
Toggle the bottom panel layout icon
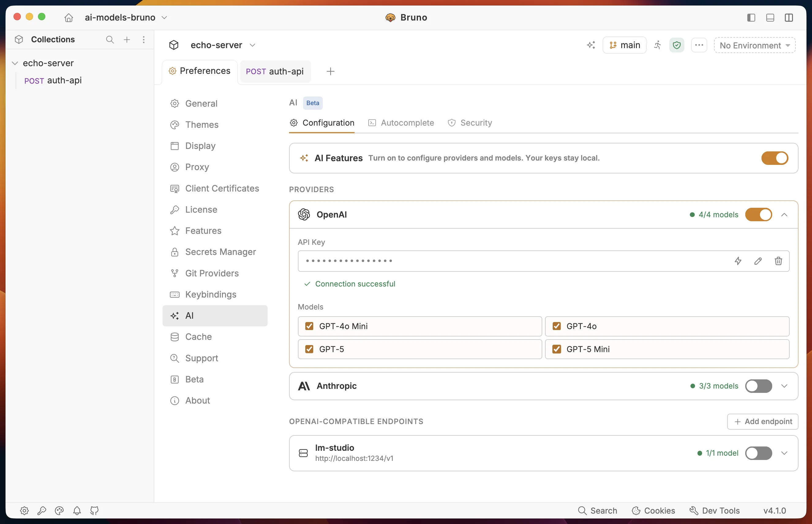pyautogui.click(x=770, y=17)
